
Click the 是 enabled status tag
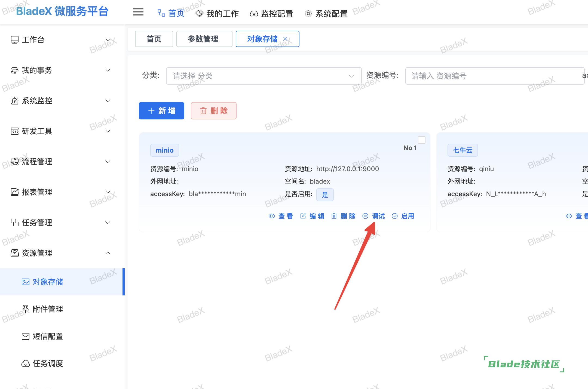[325, 195]
